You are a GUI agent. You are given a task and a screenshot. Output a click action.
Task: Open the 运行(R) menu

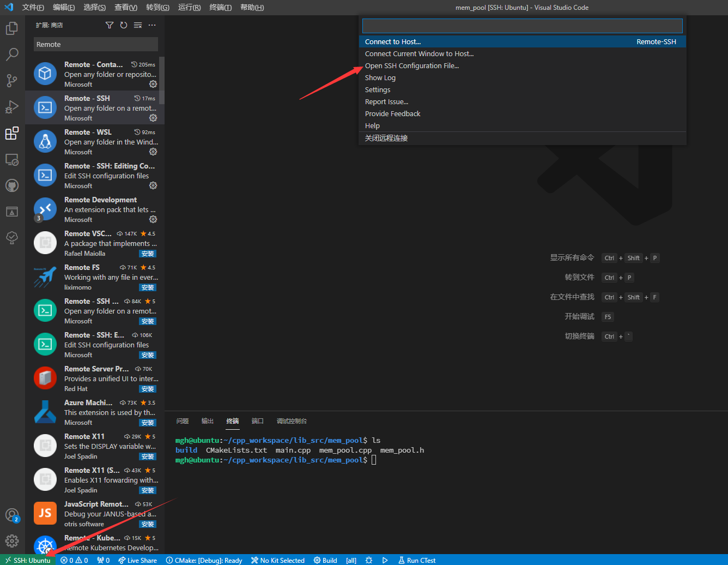(x=189, y=7)
